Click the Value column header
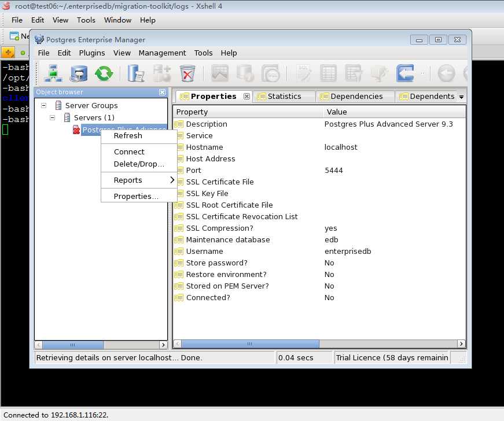This screenshot has width=504, height=421. point(394,112)
